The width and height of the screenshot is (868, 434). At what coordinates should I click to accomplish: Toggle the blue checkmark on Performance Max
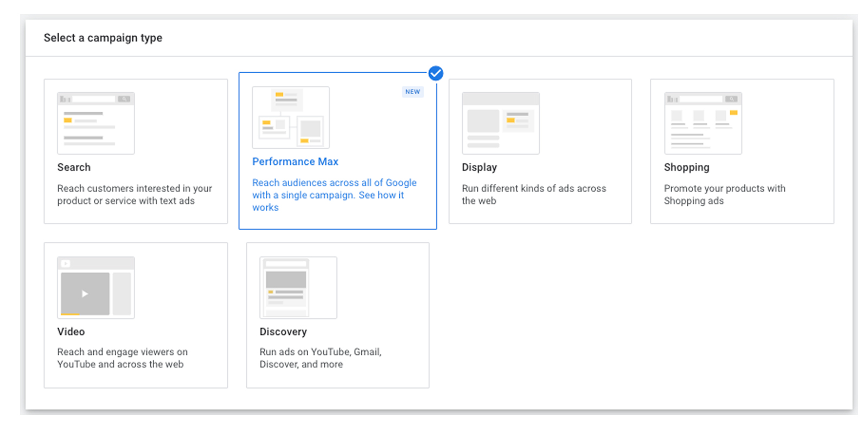[436, 73]
